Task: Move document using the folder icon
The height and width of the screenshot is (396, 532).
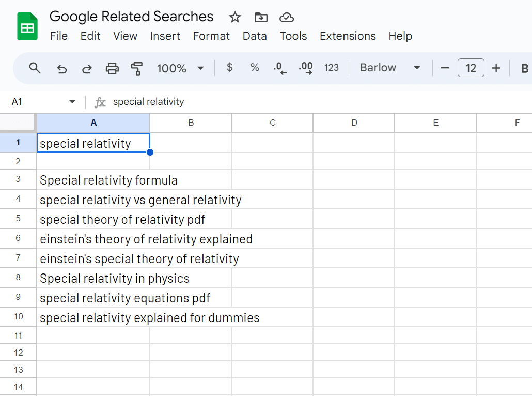Action: [x=261, y=17]
